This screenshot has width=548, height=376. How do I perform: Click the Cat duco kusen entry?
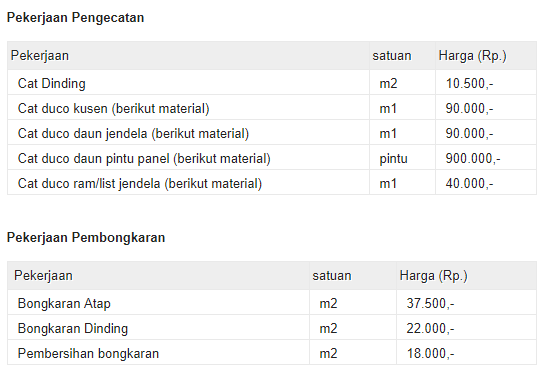(x=114, y=109)
